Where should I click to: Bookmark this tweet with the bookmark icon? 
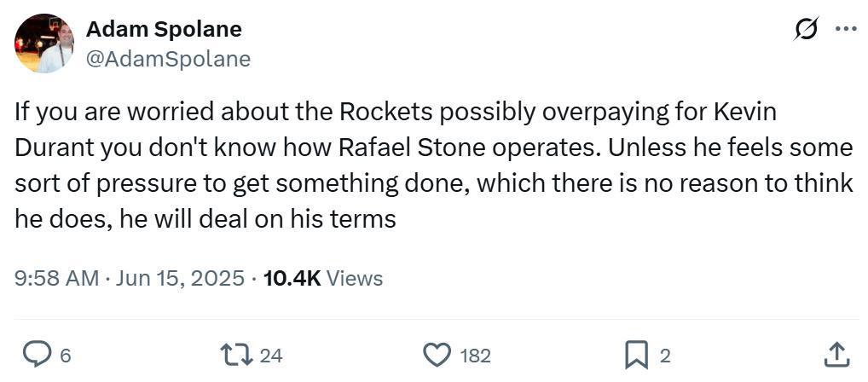[x=636, y=355]
